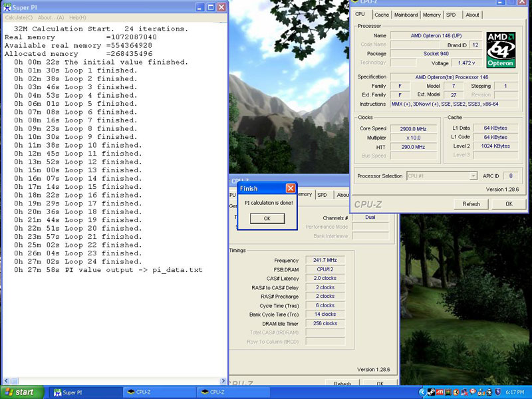Viewport: 532px width, 399px height.
Task: Click the 6:17 PM taskbar clock
Action: point(515,392)
